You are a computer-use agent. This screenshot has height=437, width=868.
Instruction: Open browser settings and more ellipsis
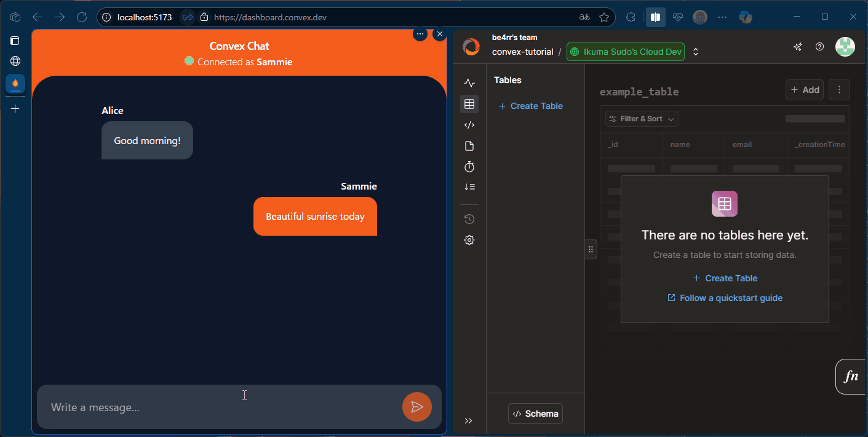(722, 17)
